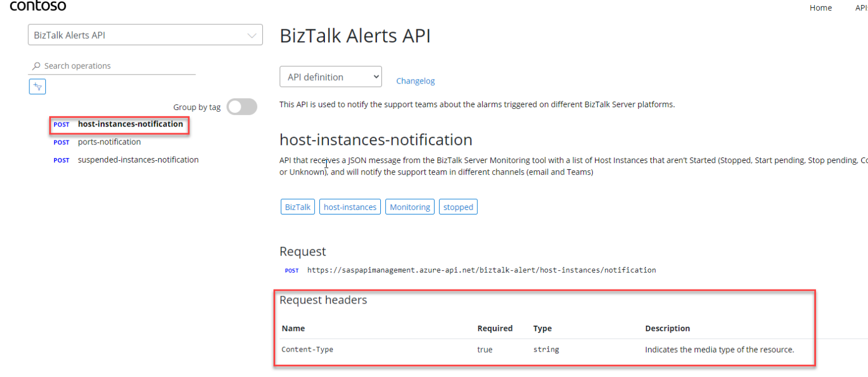This screenshot has width=868, height=377.
Task: Click the search magnifier icon
Action: point(37,66)
